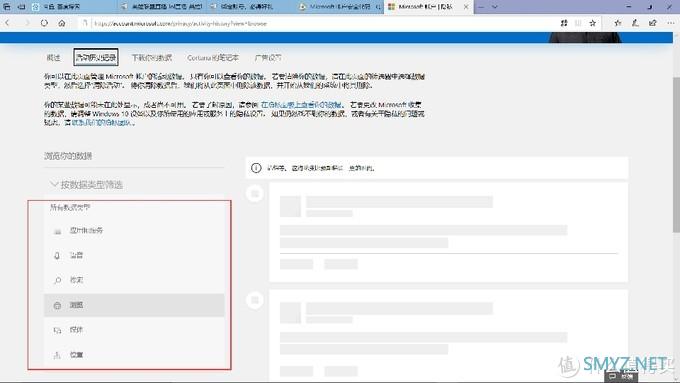
Task: Click the share page icon
Action: point(653,23)
